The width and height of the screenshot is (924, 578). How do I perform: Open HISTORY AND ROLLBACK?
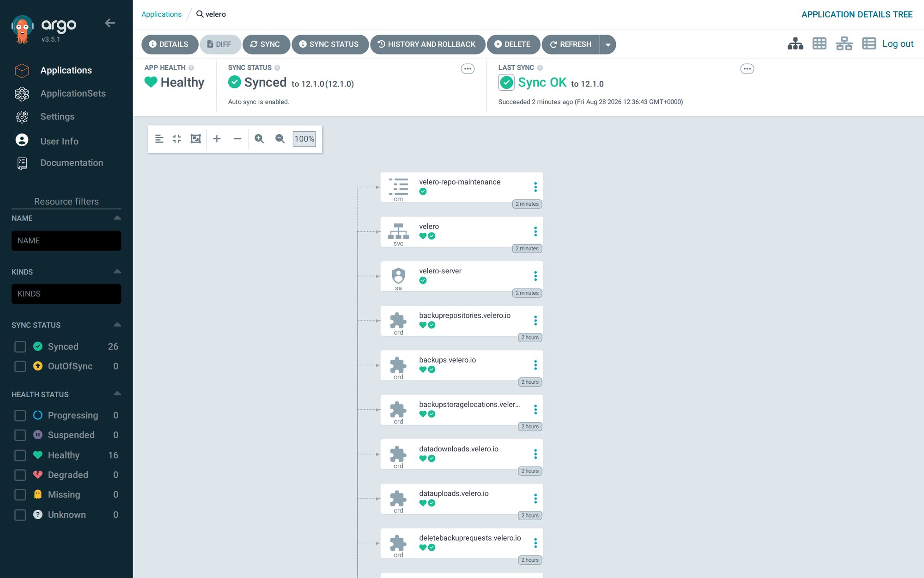[x=427, y=44]
